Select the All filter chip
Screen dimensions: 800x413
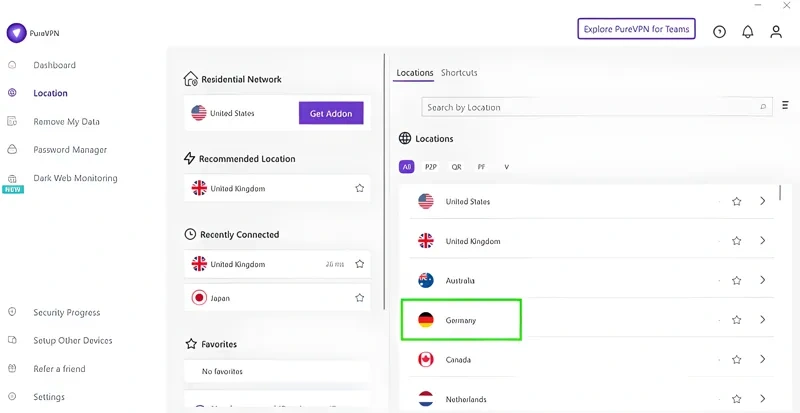407,167
